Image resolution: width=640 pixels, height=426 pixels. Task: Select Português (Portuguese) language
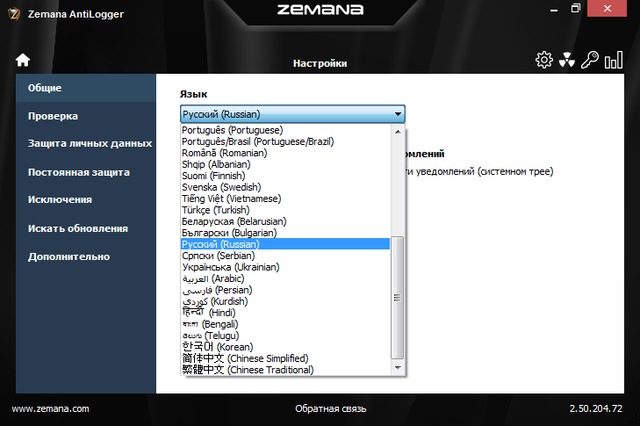point(285,130)
